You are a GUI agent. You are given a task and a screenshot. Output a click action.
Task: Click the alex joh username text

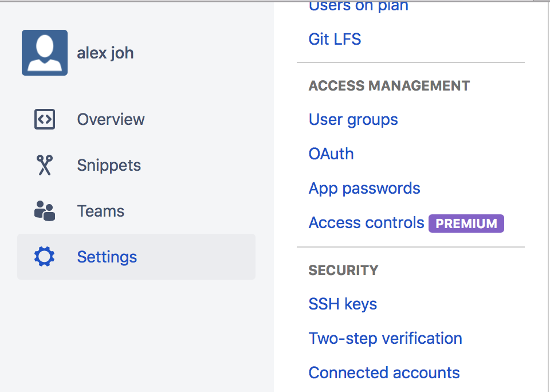tap(105, 52)
